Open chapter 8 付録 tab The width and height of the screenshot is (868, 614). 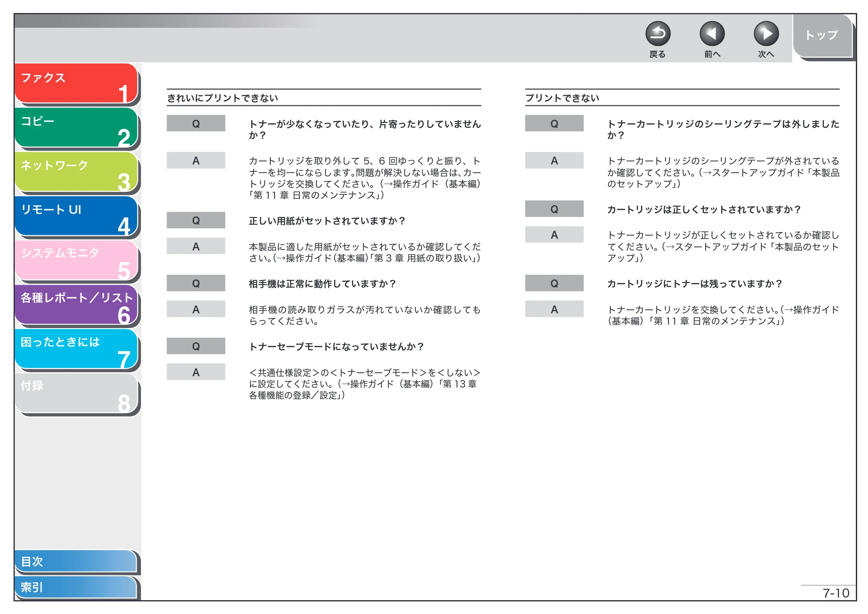pos(76,393)
